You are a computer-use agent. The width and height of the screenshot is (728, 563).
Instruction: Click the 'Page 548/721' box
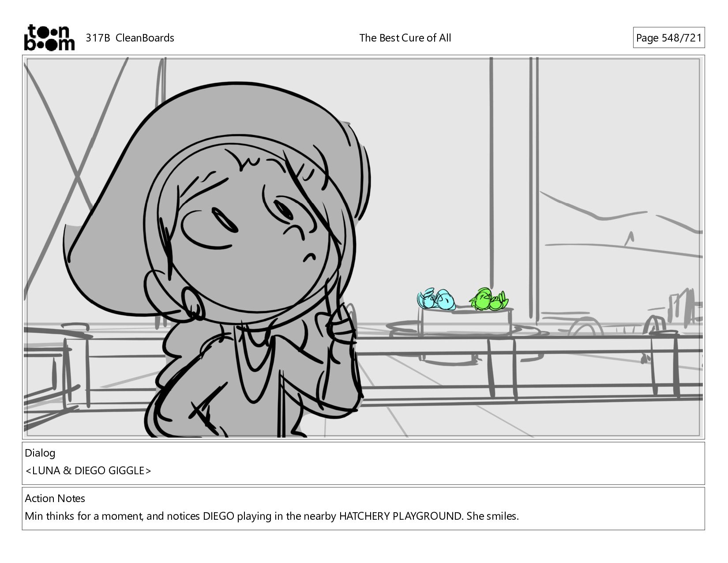point(668,38)
